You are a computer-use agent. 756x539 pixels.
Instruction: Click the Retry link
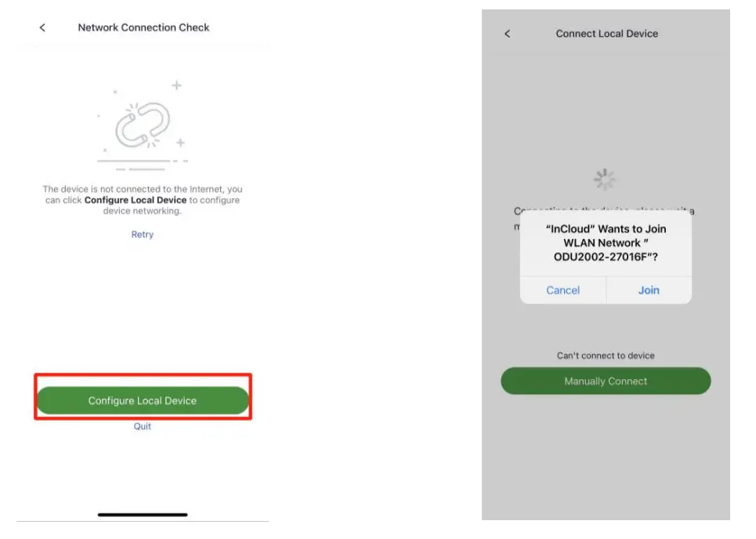(143, 234)
